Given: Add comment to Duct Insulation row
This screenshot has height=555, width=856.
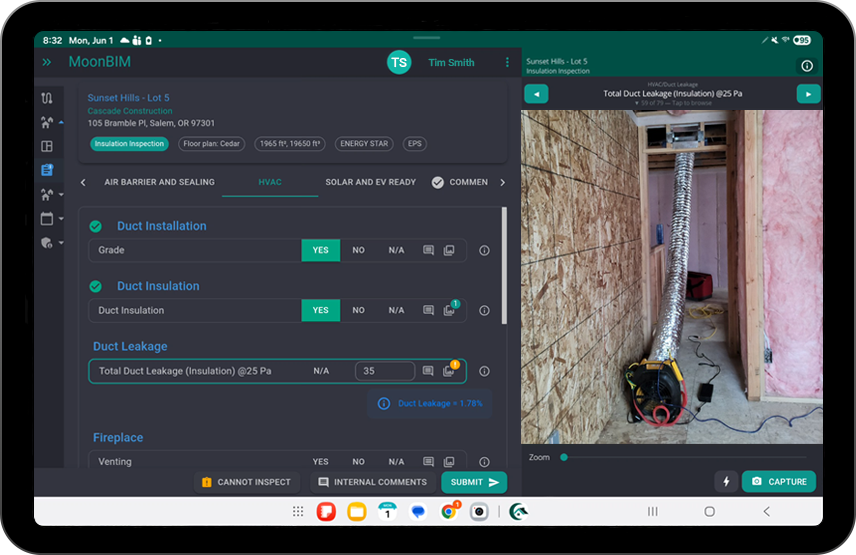Looking at the screenshot, I should click(x=429, y=310).
